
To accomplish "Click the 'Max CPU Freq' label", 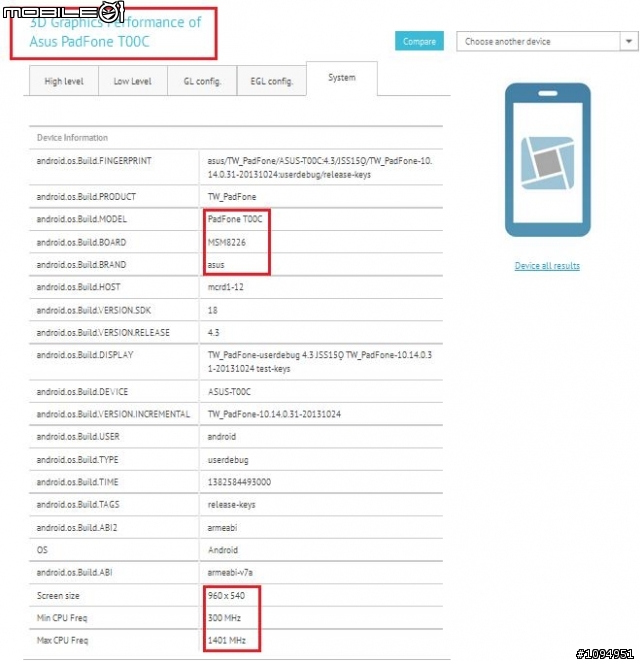I will [x=62, y=640].
